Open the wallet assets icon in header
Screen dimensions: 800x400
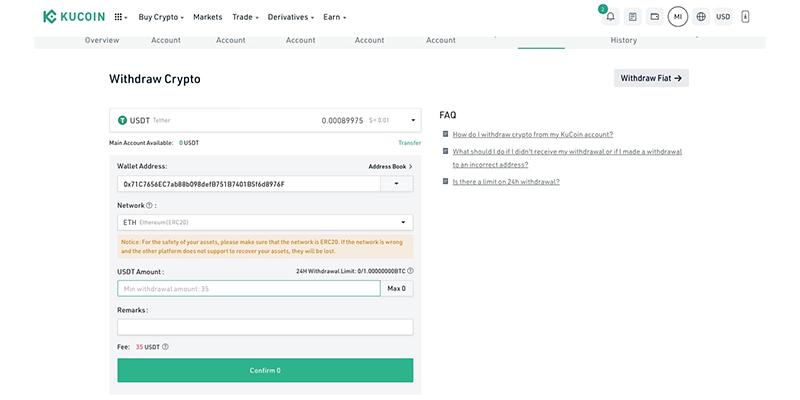coord(655,17)
